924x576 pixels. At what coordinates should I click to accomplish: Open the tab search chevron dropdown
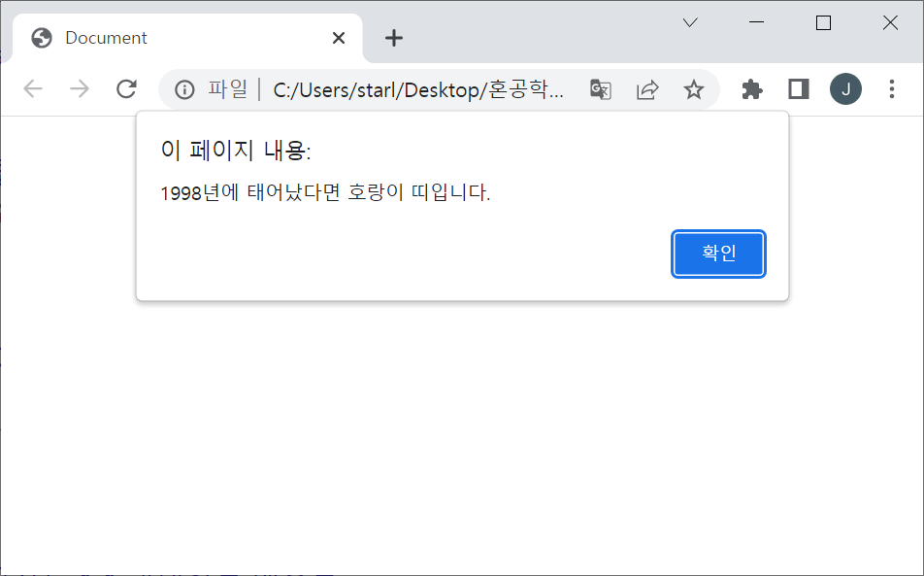click(x=690, y=22)
